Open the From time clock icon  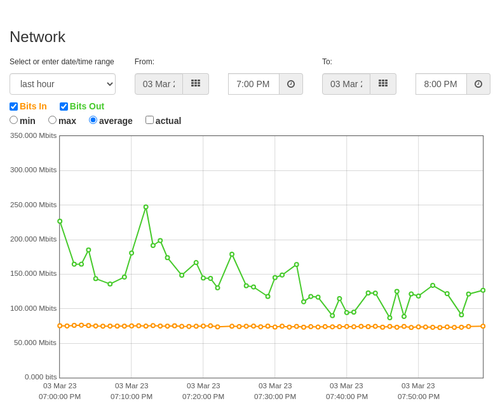point(291,84)
